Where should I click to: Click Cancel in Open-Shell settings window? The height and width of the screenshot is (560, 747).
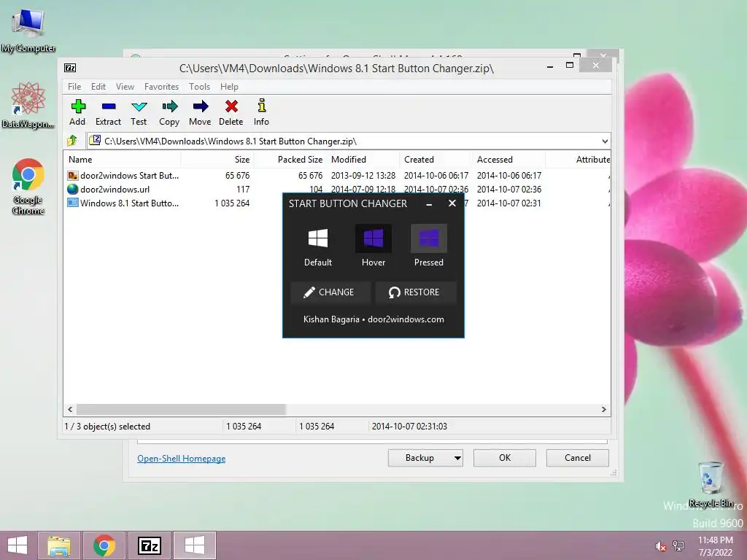(x=578, y=458)
